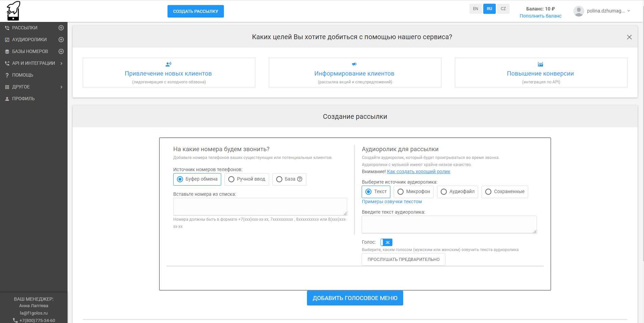
Task: Click the phone numbers list textarea
Action: [260, 207]
